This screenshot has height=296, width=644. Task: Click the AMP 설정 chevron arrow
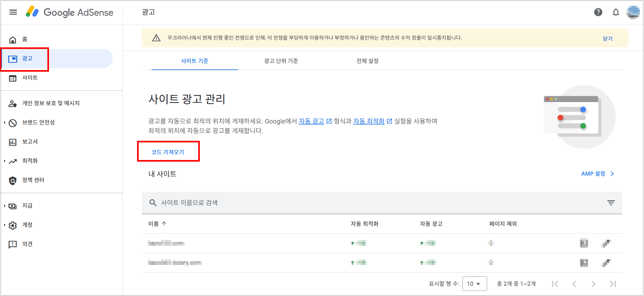click(x=612, y=174)
